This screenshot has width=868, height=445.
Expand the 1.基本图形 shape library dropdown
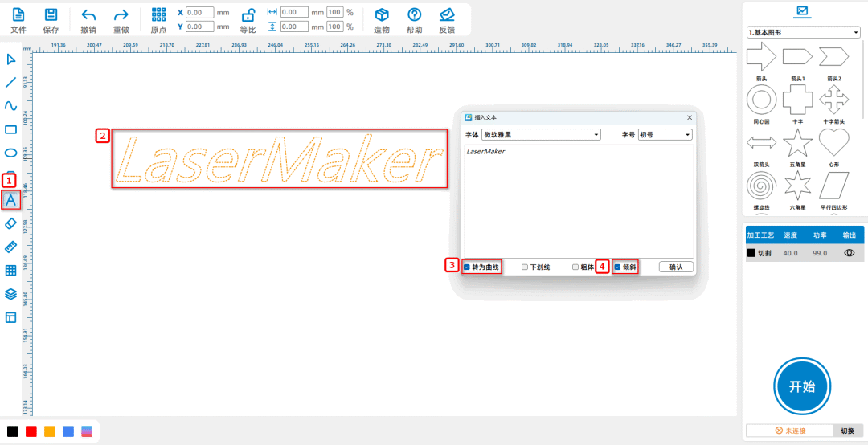point(803,32)
